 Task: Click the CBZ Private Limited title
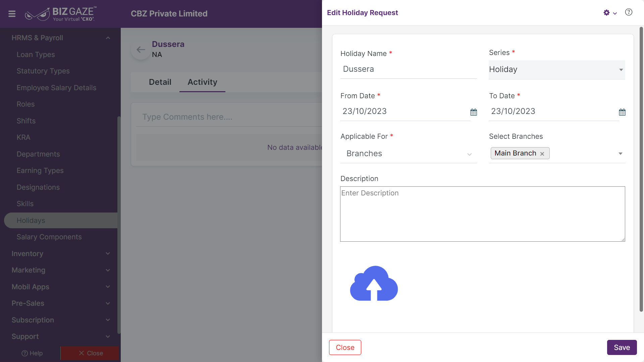(x=169, y=14)
